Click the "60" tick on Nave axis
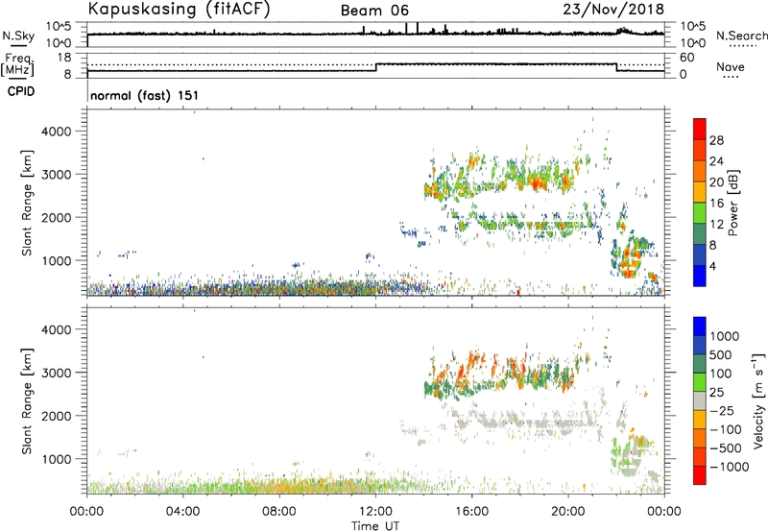The image size is (768, 532). click(x=686, y=58)
